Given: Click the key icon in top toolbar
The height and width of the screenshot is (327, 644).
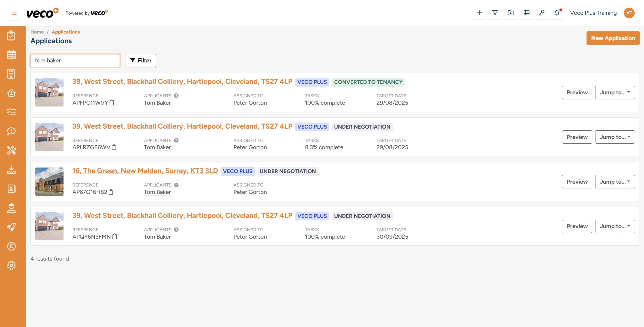Looking at the screenshot, I should coord(542,13).
